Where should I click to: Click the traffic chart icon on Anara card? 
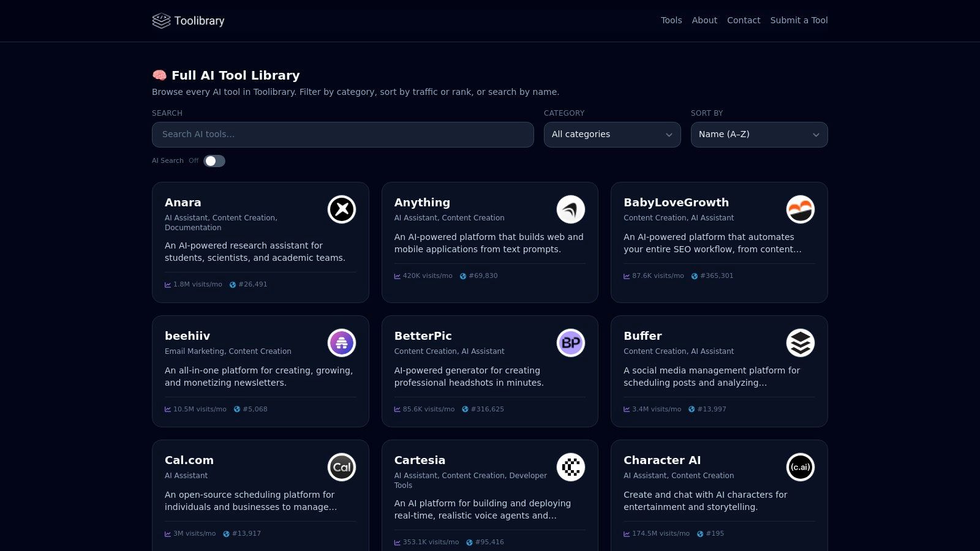coord(168,285)
